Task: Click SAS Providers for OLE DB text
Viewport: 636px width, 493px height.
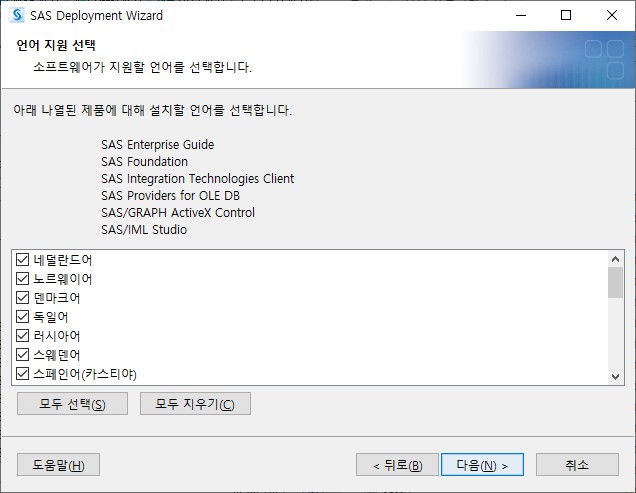Action: pos(170,196)
